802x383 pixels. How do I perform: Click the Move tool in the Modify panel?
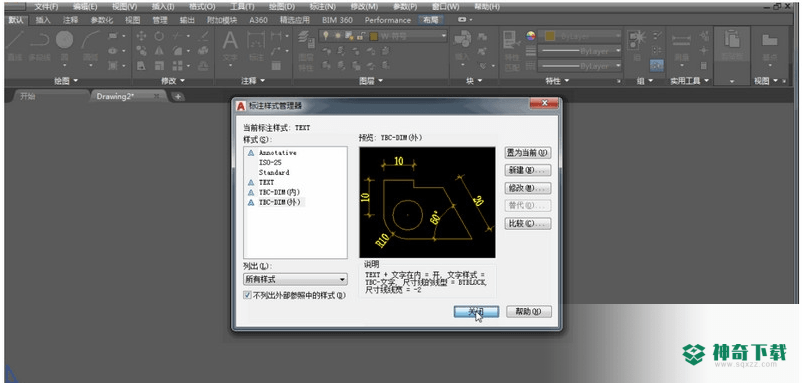coord(141,36)
